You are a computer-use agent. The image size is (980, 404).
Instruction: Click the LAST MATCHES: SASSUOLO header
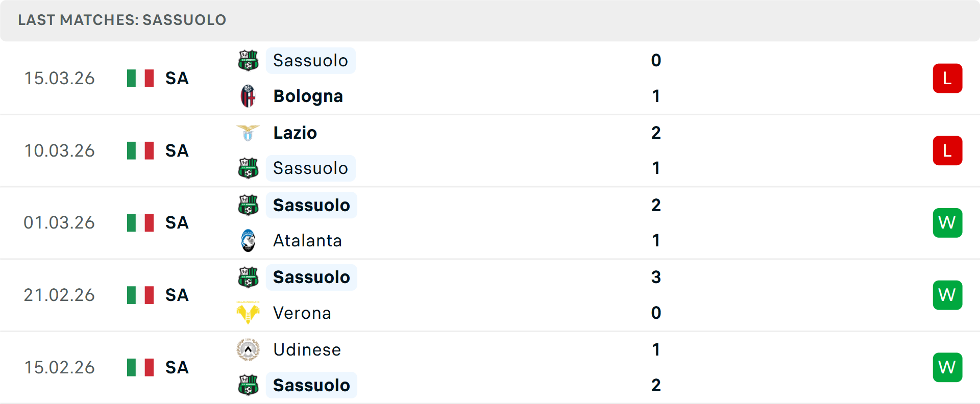pyautogui.click(x=121, y=20)
